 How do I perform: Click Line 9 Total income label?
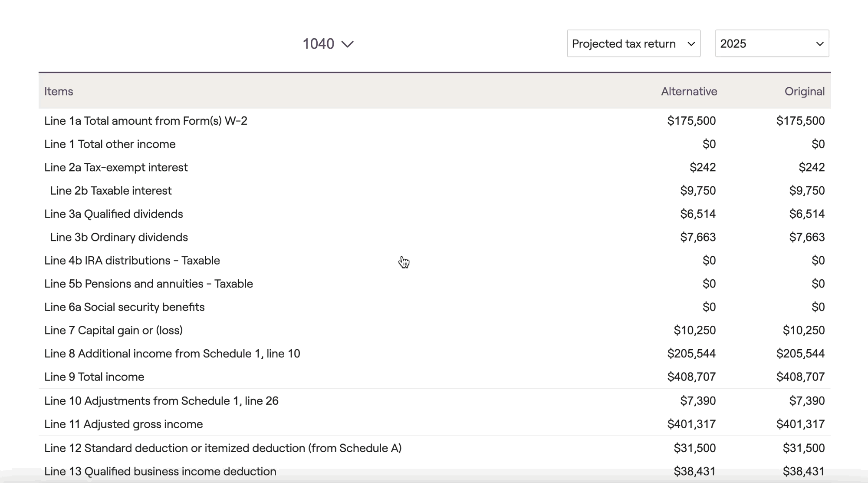[94, 377]
